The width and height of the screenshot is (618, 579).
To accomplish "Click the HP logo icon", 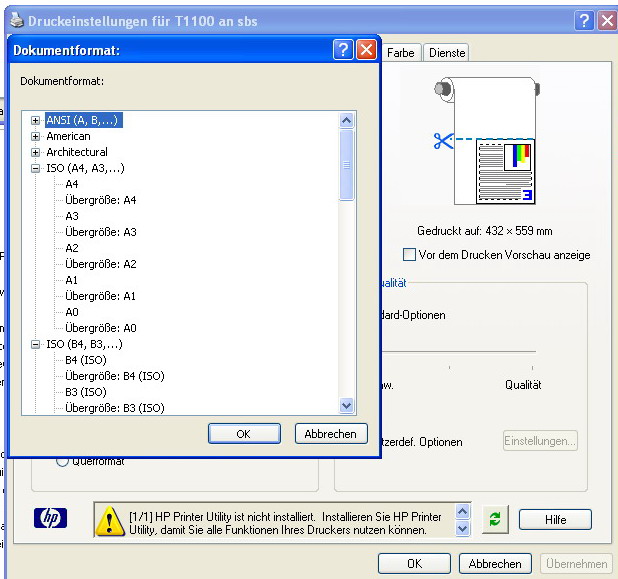I will (50, 518).
